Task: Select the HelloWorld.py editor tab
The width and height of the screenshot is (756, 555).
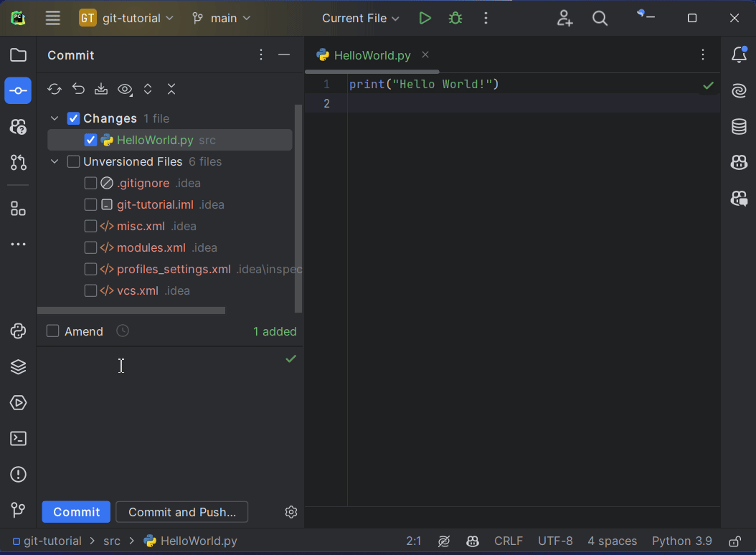Action: point(372,55)
